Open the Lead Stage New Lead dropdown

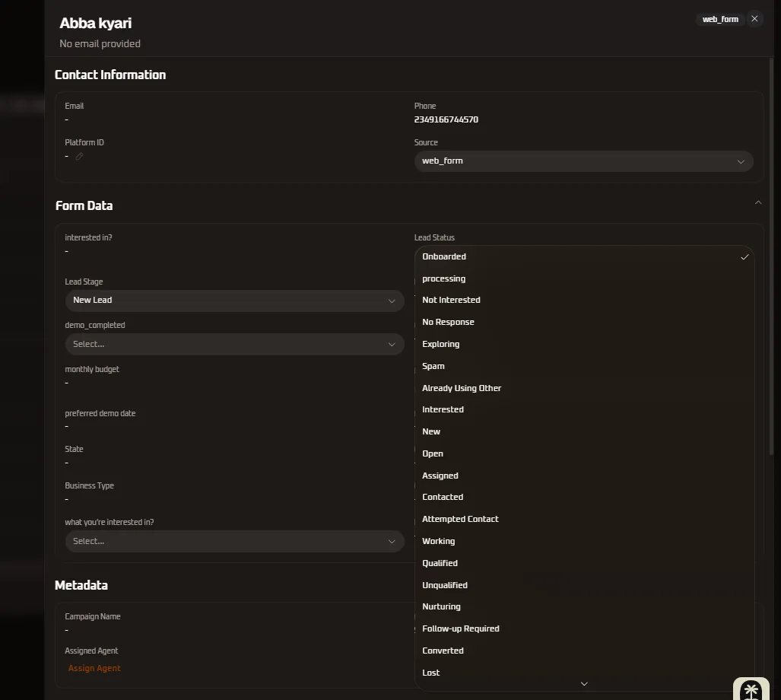[x=234, y=301]
